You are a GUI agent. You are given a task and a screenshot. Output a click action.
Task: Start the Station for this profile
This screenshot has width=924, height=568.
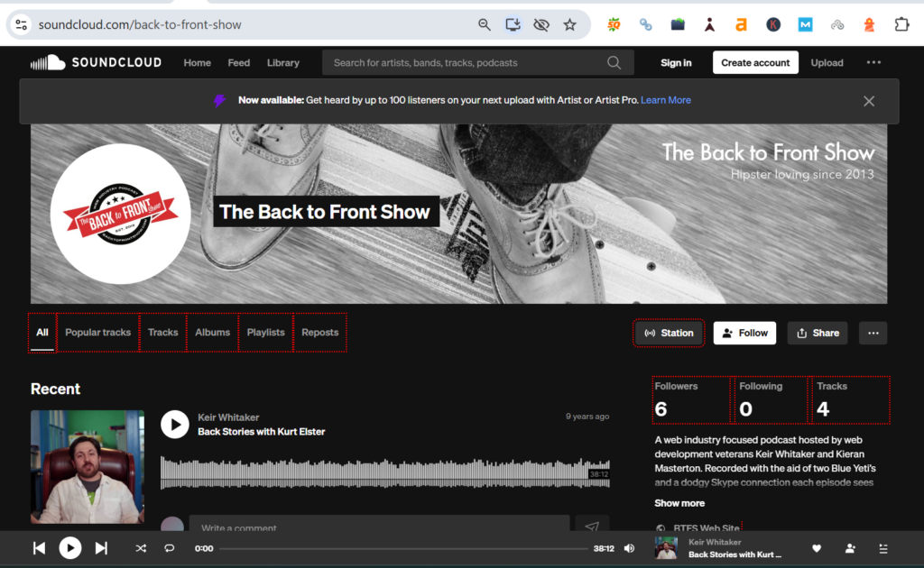669,334
